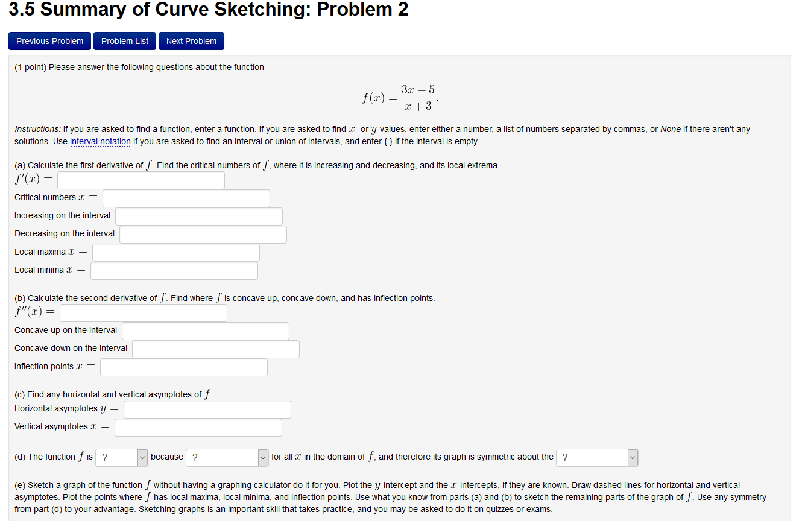Viewport: 799px width, 532px height.
Task: Click the Vertical asymptotes answer field
Action: click(198, 427)
